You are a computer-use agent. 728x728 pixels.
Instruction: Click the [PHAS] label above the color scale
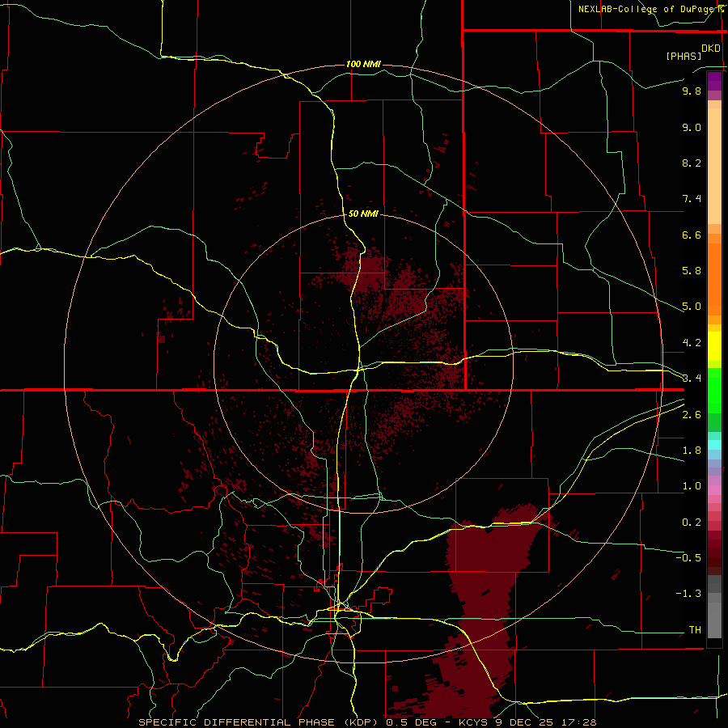(684, 56)
